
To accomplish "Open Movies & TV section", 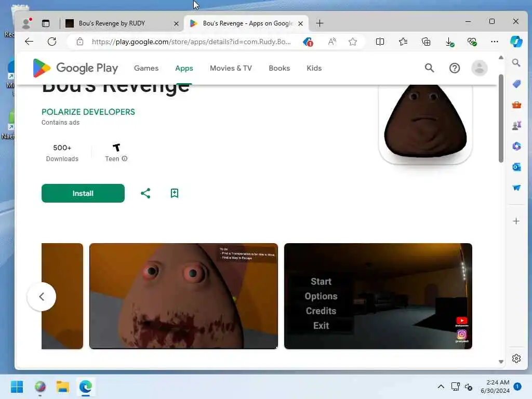I will click(231, 68).
